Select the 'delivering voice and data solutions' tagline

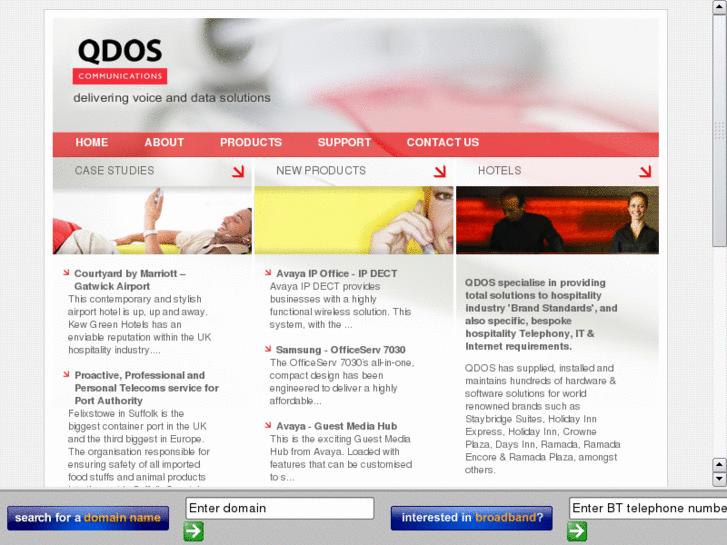coord(172,98)
